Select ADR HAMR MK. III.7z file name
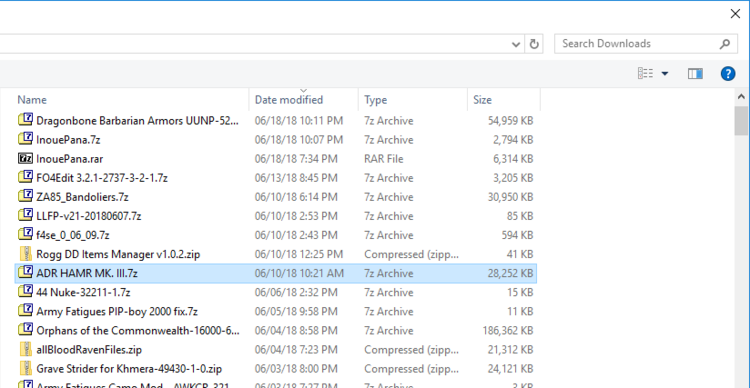 87,274
